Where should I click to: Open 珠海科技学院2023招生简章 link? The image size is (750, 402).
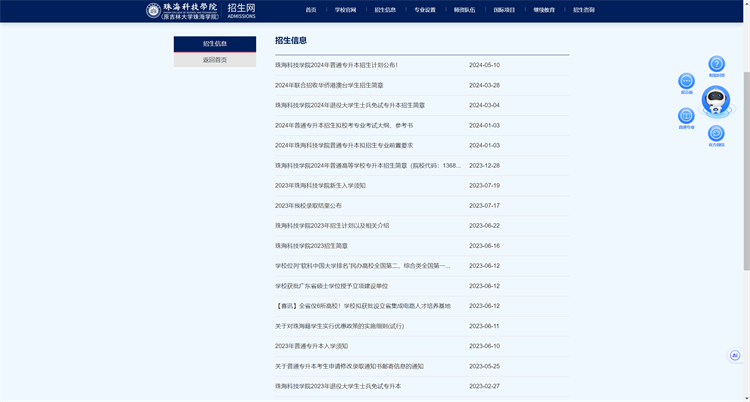coord(311,245)
